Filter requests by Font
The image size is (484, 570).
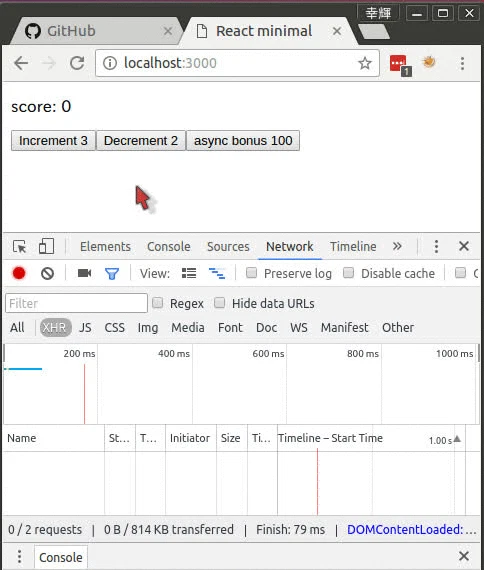[x=230, y=328]
